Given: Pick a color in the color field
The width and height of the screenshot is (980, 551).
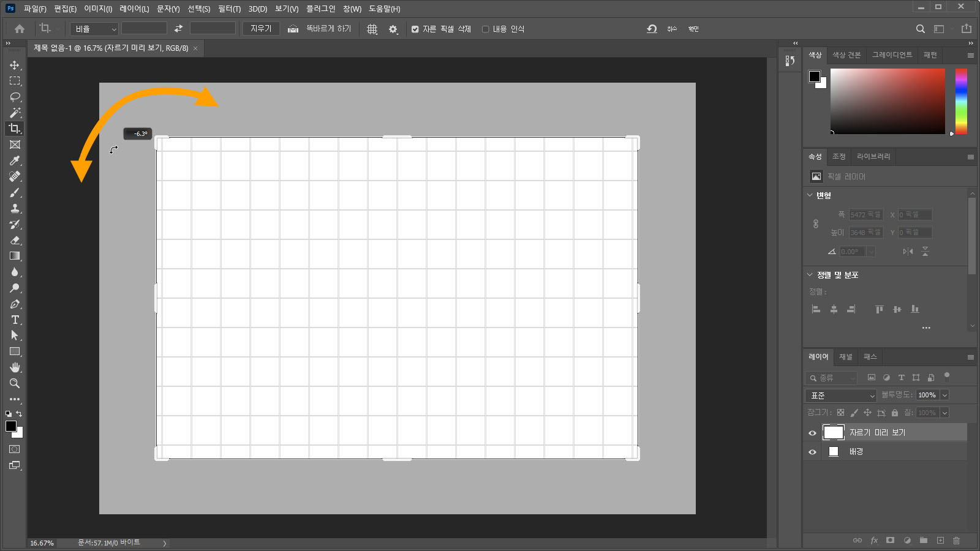Looking at the screenshot, I should 888,101.
